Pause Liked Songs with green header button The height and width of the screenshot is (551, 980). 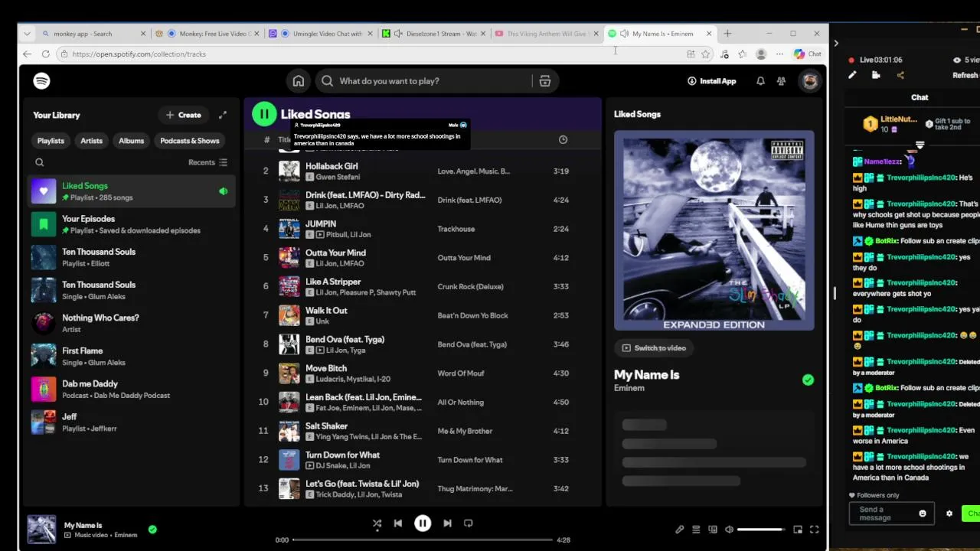[x=264, y=114]
